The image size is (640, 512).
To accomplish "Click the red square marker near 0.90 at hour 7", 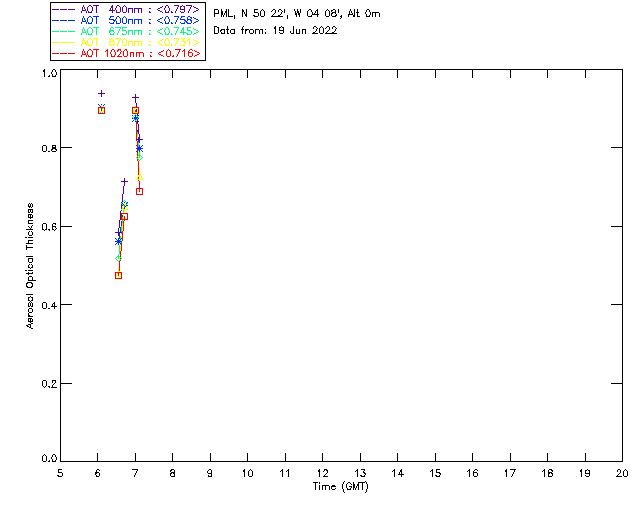I will (136, 111).
